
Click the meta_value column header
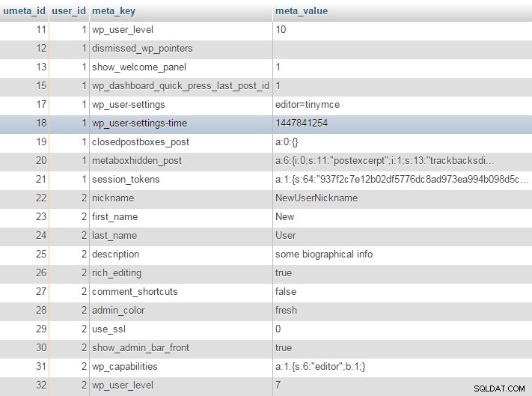click(x=302, y=11)
